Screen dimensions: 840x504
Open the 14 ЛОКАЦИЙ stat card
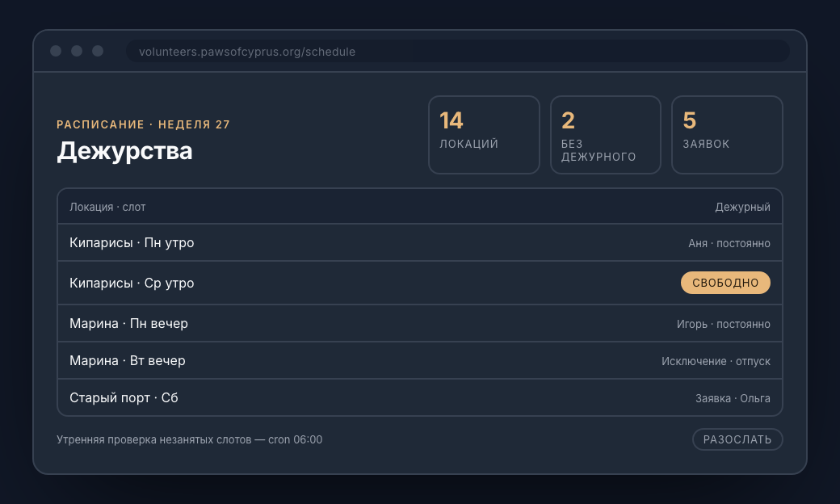point(484,135)
